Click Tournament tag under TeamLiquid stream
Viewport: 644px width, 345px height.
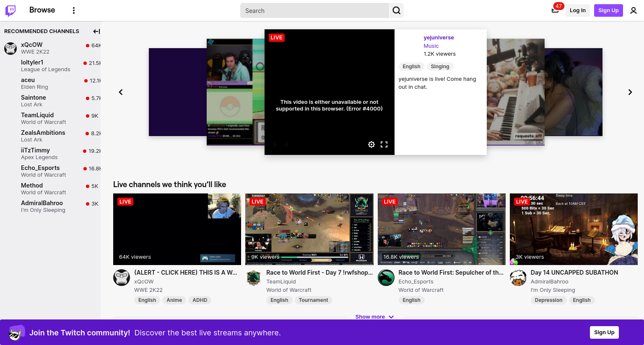click(313, 300)
